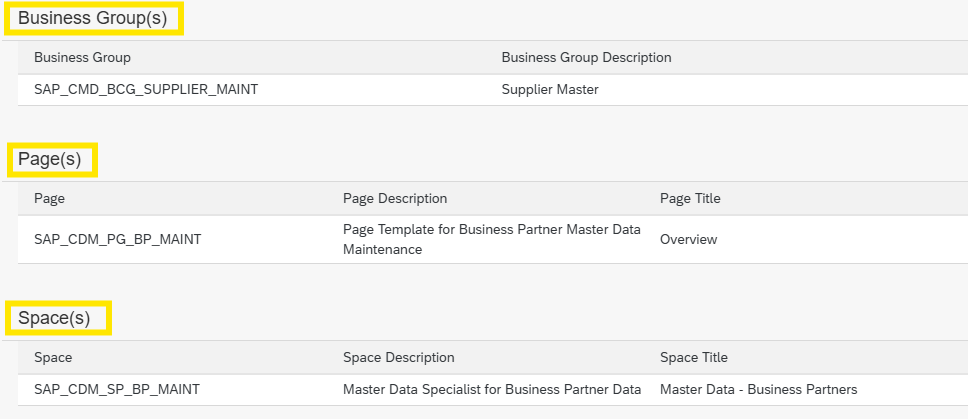Screen dimensions: 968x419
Task: Sort by the Page column header
Action: [x=49, y=198]
